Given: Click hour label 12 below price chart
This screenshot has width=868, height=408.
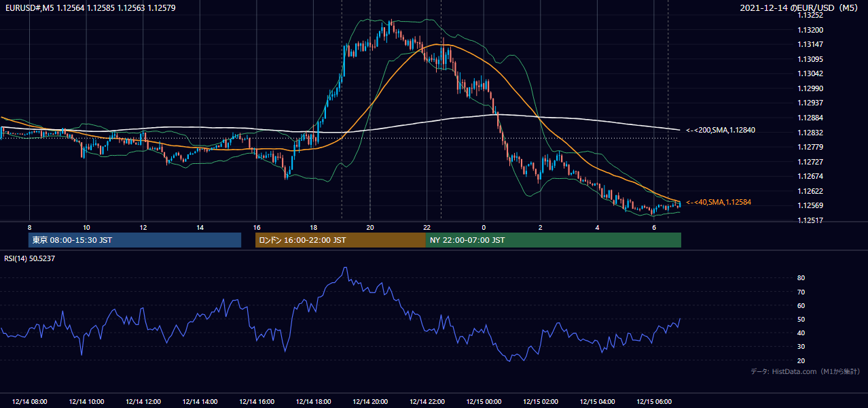Looking at the screenshot, I should 143,227.
